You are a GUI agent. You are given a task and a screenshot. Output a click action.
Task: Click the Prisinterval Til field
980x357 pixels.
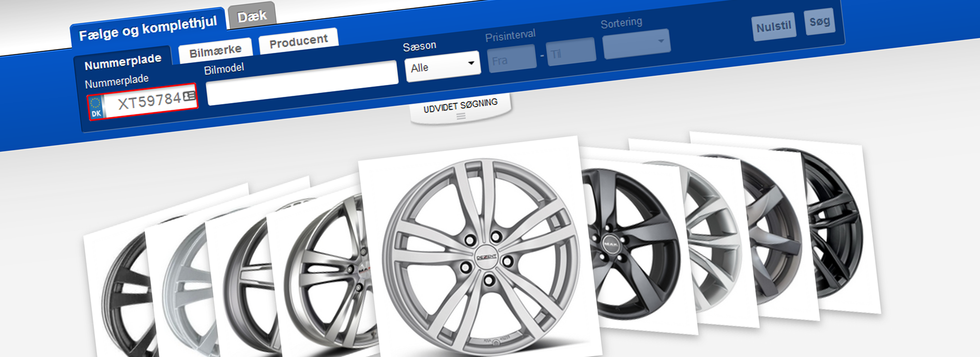click(571, 51)
